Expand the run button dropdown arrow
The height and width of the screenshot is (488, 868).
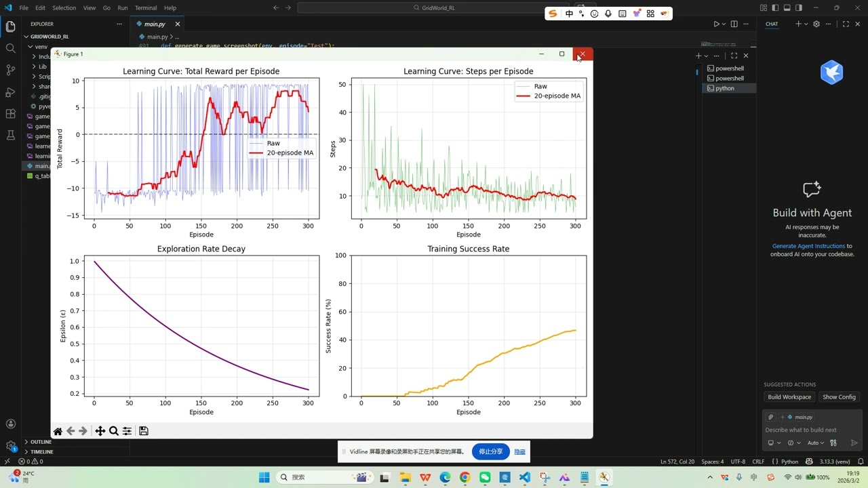click(x=724, y=24)
